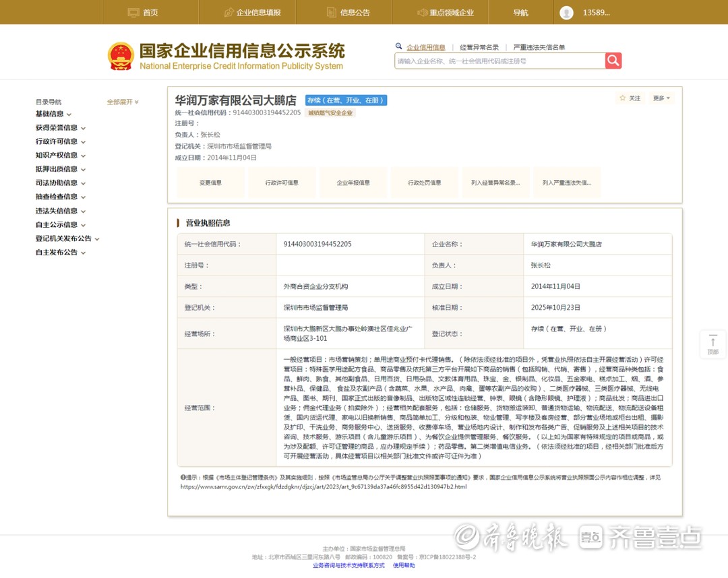Focus the enterprise name search field
This screenshot has width=728, height=578.
tap(499, 61)
